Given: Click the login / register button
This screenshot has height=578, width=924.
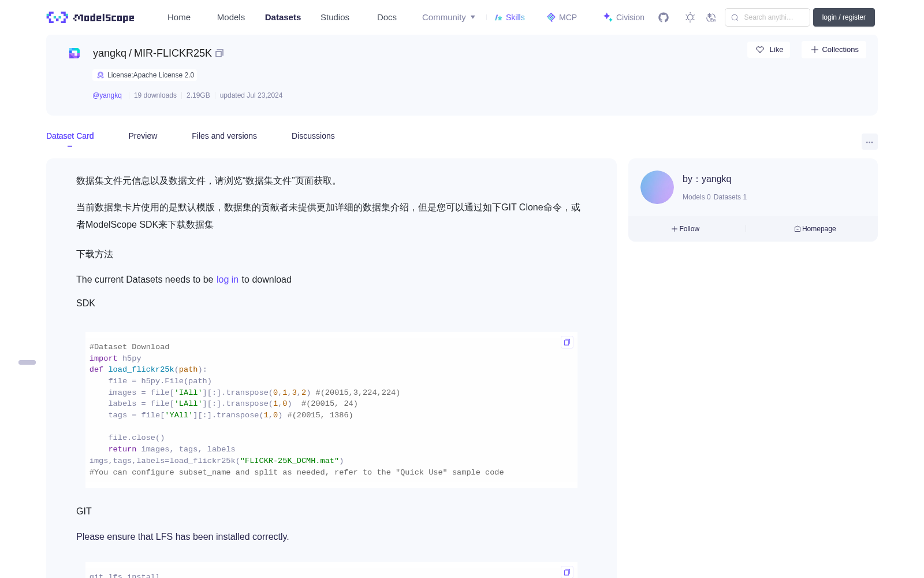Looking at the screenshot, I should (844, 17).
